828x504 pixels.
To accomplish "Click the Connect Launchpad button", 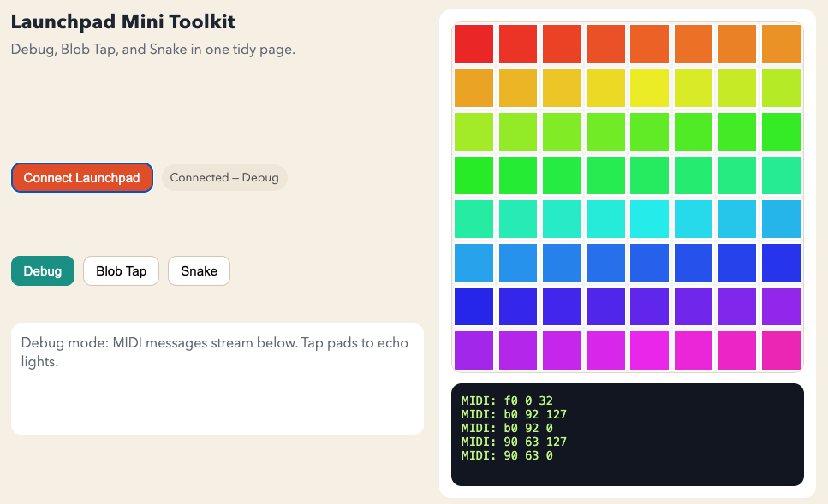I will 81,178.
